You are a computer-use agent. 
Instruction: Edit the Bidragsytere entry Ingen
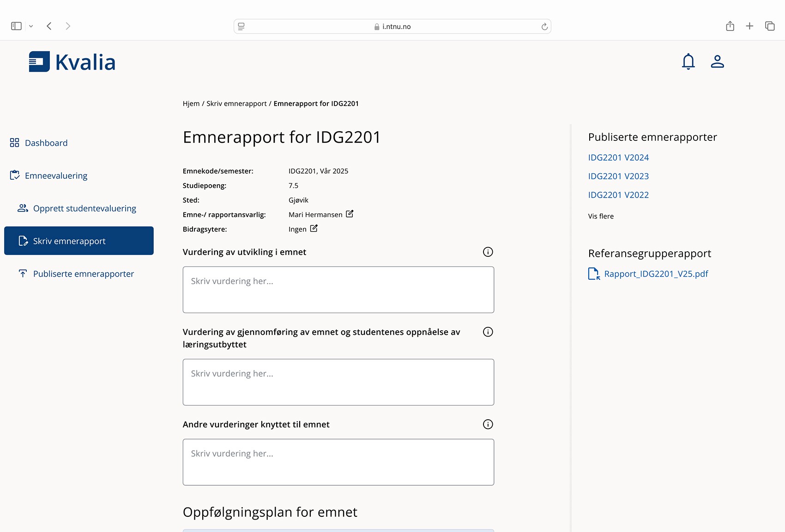(x=314, y=229)
